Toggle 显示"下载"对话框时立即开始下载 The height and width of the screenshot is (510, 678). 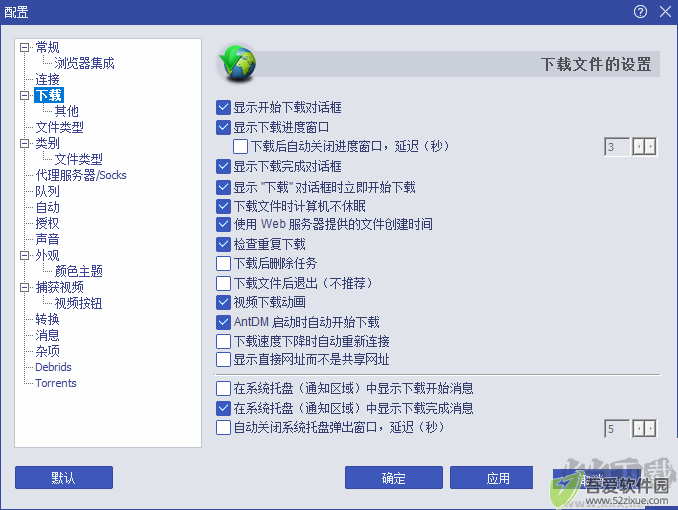[x=223, y=187]
